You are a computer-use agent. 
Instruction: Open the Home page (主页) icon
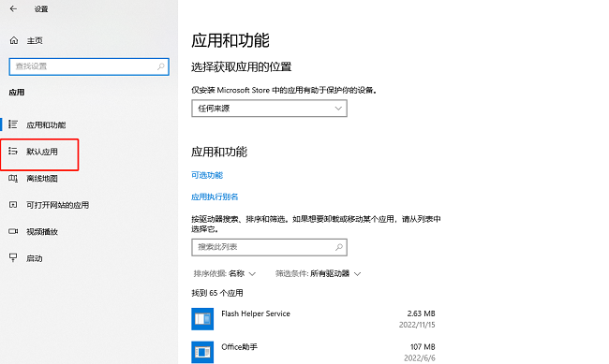click(x=14, y=40)
